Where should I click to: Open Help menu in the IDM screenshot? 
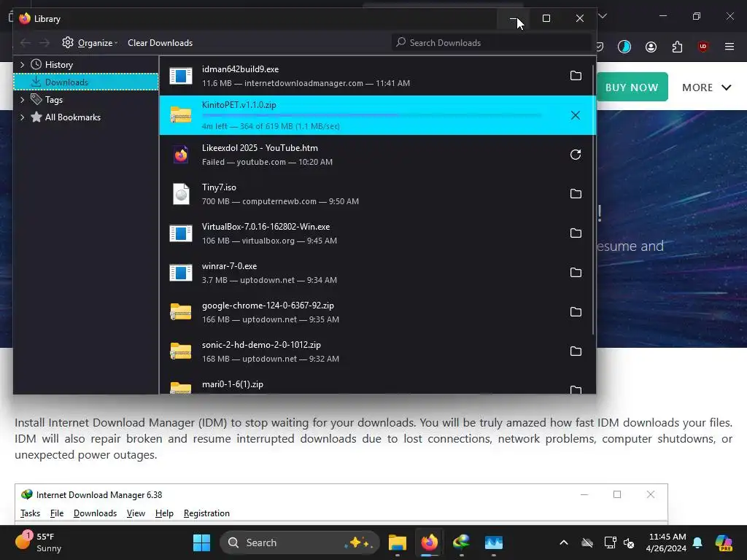(x=164, y=513)
